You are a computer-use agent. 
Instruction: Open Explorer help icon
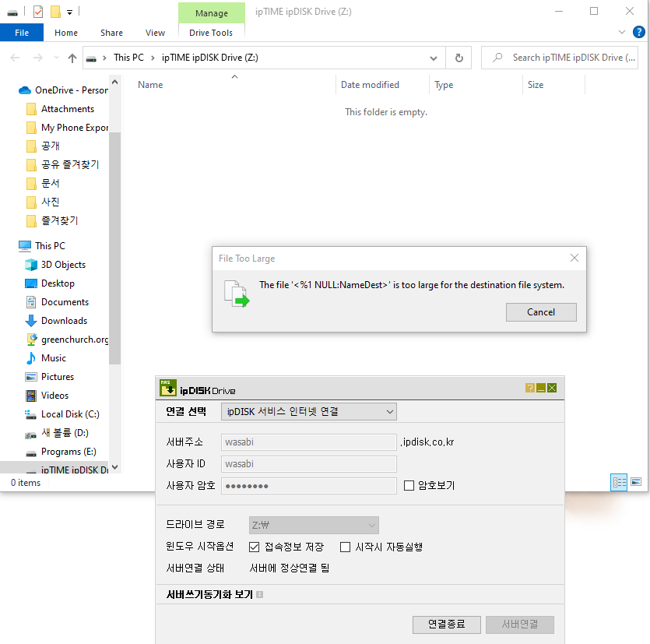638,32
